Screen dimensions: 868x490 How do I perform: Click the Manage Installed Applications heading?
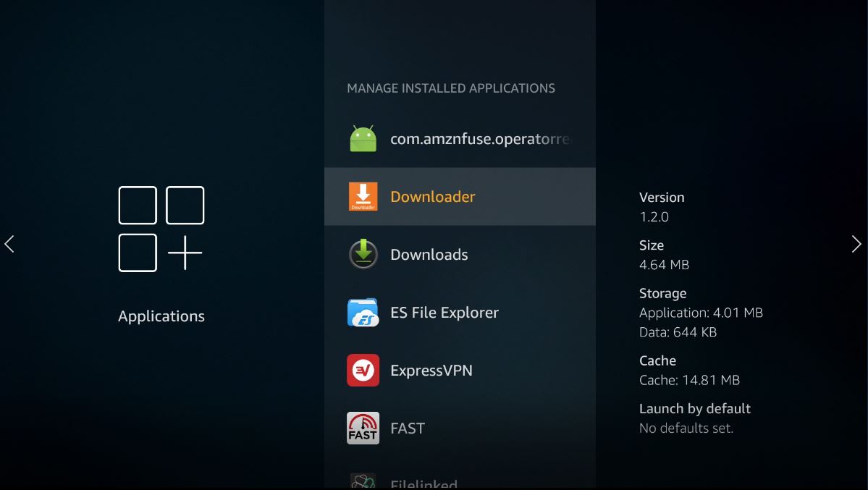click(x=451, y=88)
